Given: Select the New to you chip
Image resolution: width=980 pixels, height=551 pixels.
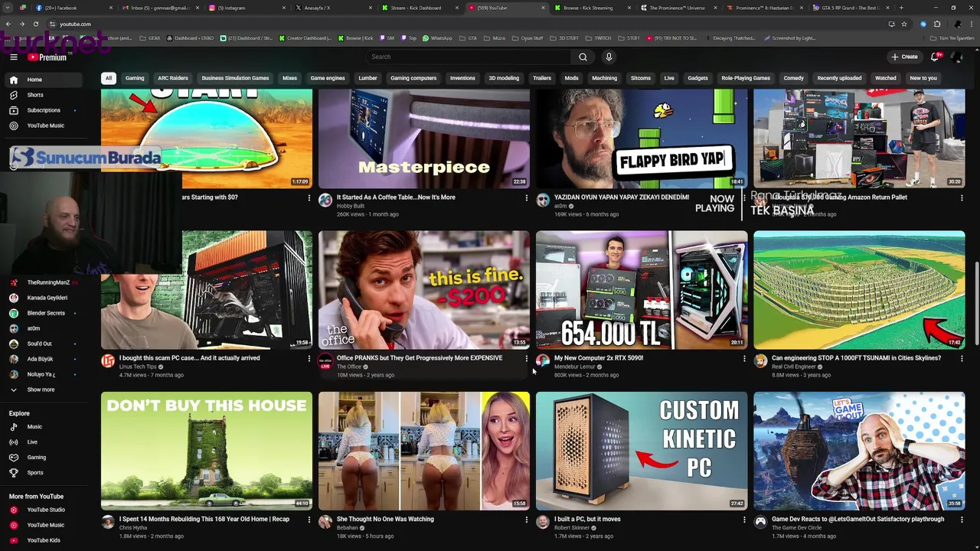Looking at the screenshot, I should 923,78.
